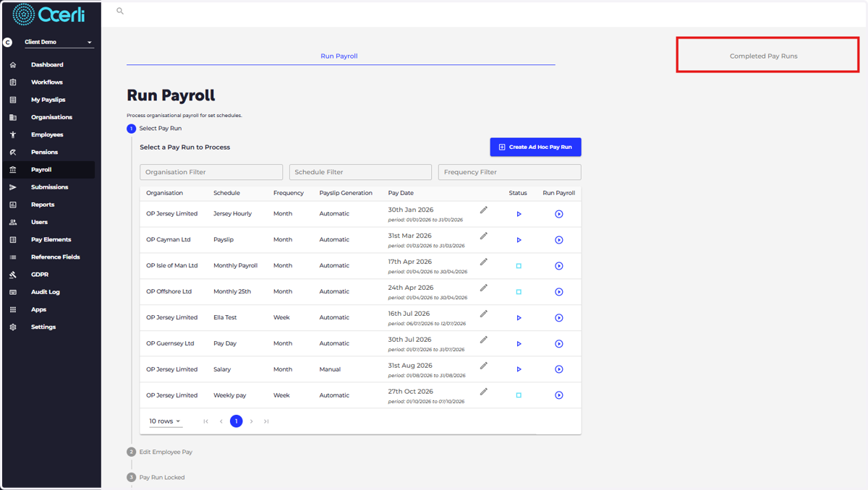Click the Audit Log icon

point(13,292)
